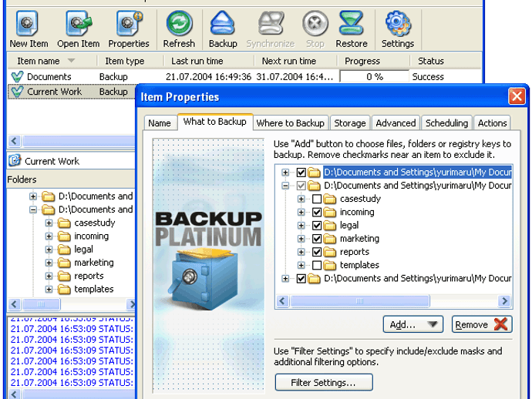Click the Stop toolbar icon
Screen dimensions: 532x399
[315, 23]
